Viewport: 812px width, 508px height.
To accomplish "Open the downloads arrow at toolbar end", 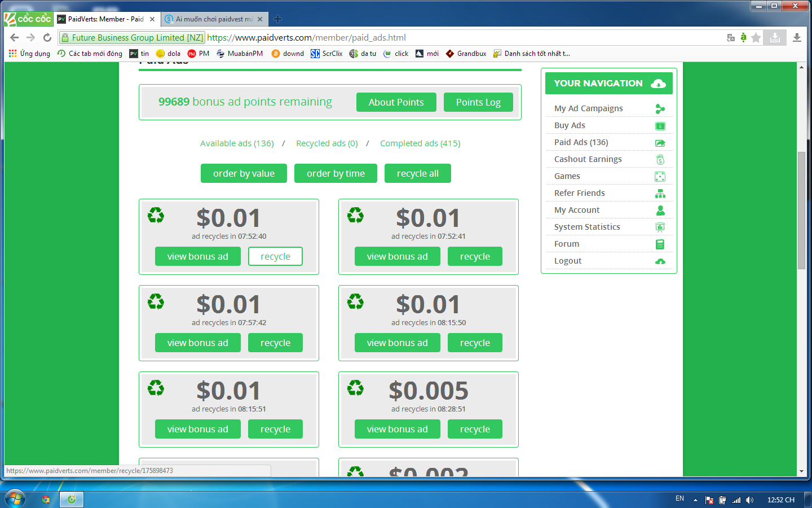I will tap(797, 37).
